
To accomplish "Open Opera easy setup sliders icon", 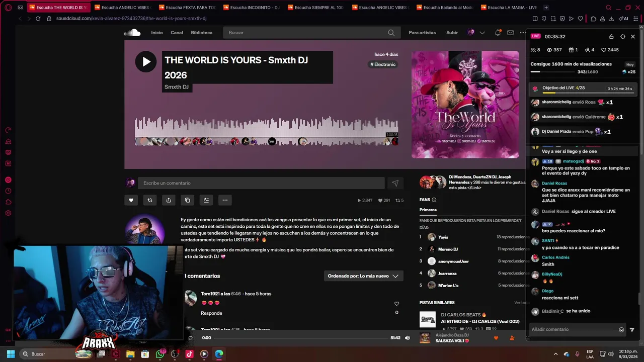I will (636, 19).
